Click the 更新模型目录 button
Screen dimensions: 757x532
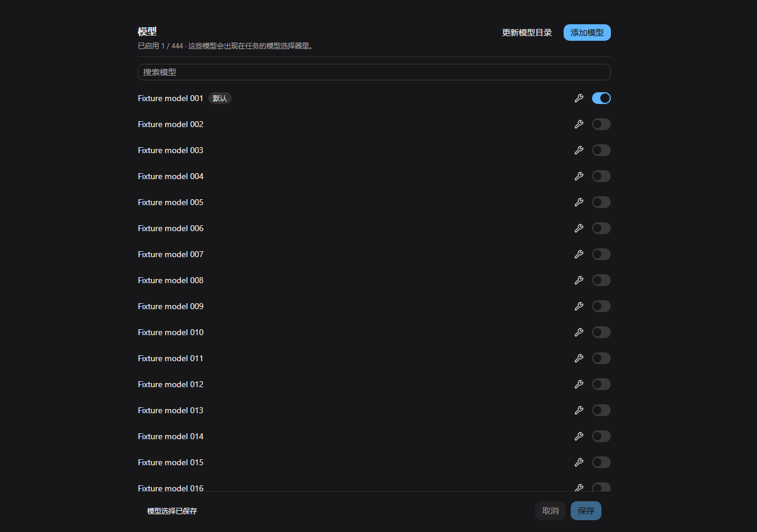click(527, 33)
